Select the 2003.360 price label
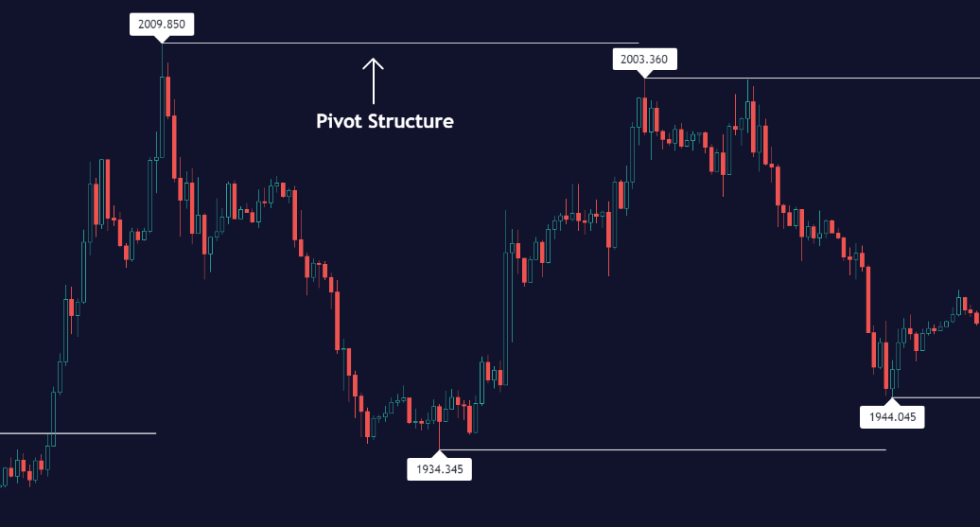This screenshot has height=527, width=980. click(643, 60)
